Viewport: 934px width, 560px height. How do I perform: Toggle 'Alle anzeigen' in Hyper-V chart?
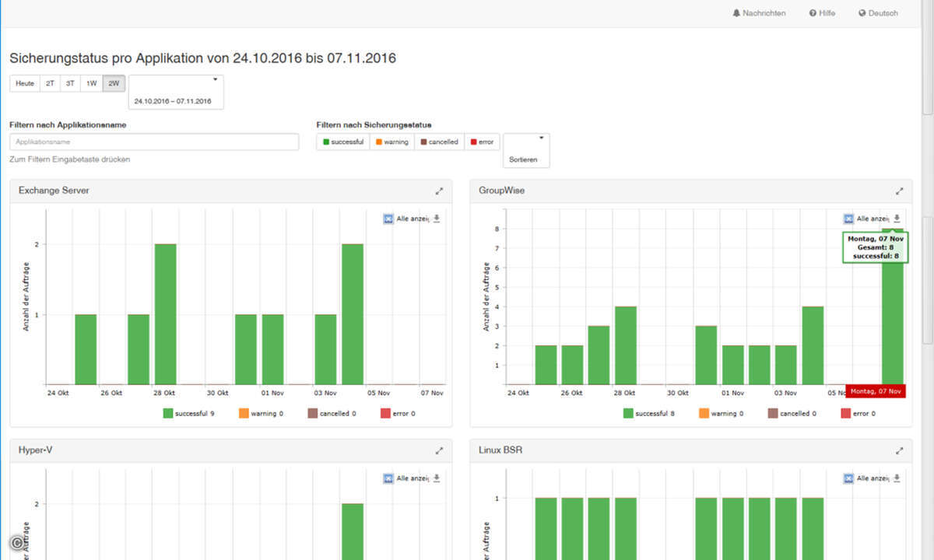(x=406, y=478)
